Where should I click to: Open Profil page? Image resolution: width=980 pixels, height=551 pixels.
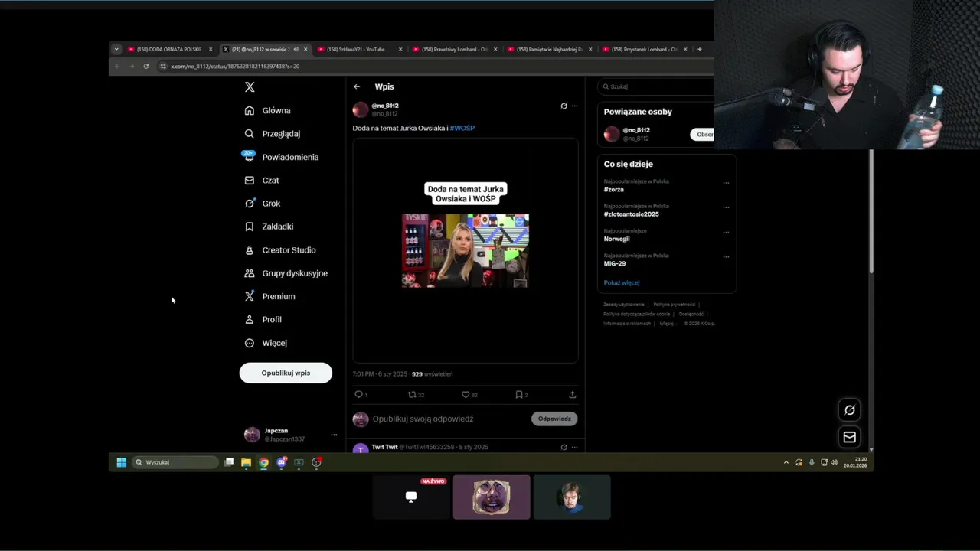tap(263, 320)
